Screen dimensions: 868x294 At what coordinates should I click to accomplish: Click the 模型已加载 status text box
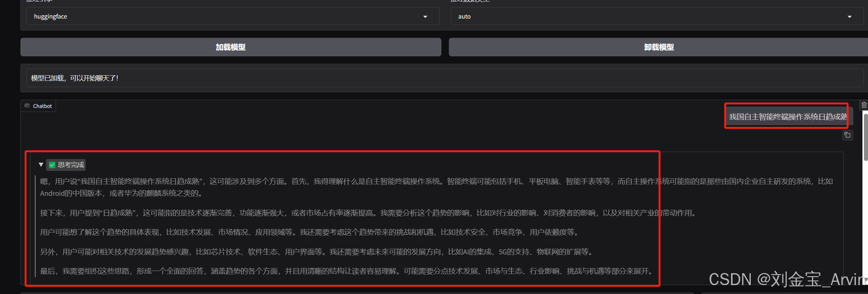(x=445, y=78)
